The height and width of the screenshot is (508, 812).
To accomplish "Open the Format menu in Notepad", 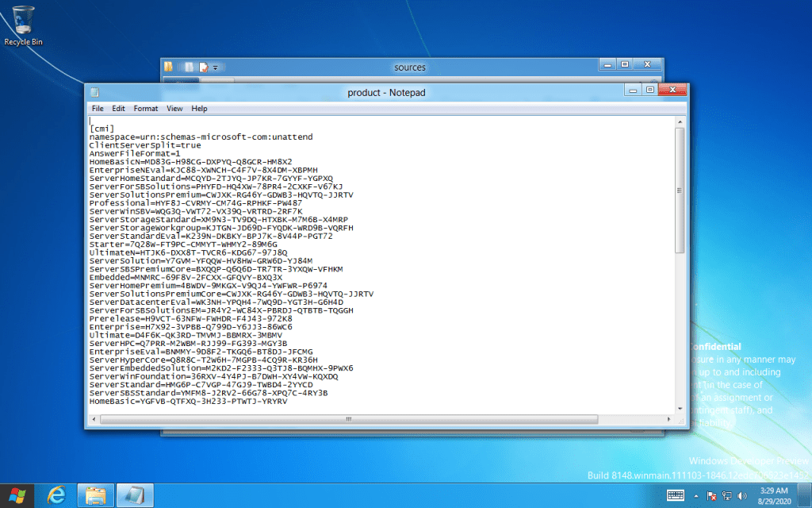I will point(145,109).
